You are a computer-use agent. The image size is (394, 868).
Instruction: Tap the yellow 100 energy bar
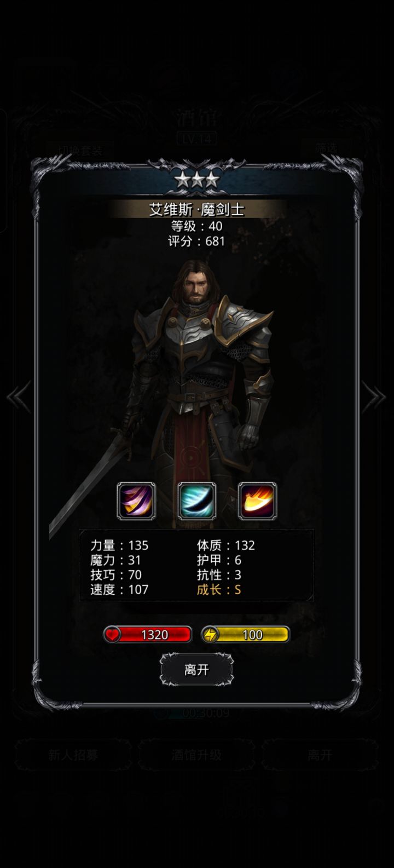pos(246,635)
